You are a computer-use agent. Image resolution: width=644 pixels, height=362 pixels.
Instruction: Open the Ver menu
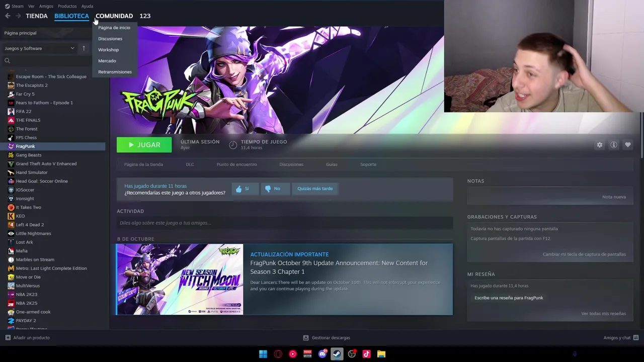coord(31,6)
